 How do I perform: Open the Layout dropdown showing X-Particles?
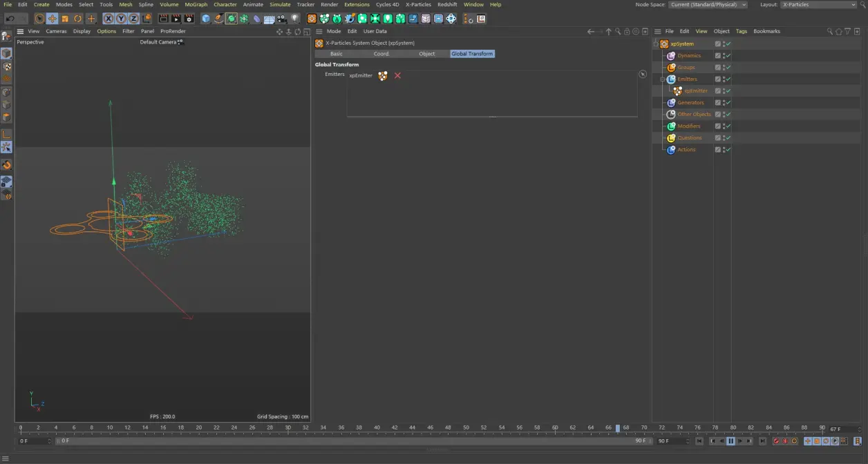click(x=818, y=4)
